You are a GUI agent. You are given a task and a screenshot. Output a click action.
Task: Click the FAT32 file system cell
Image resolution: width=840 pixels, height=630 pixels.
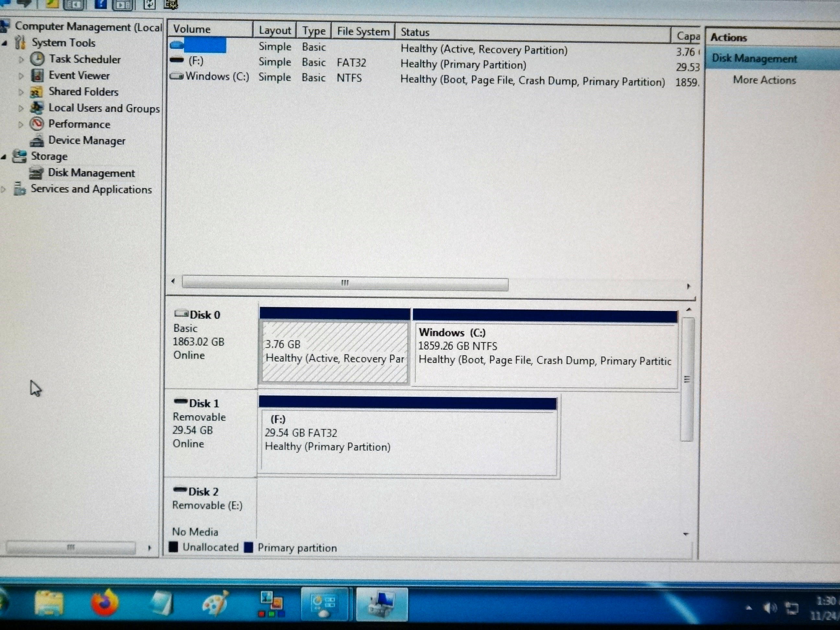(351, 63)
